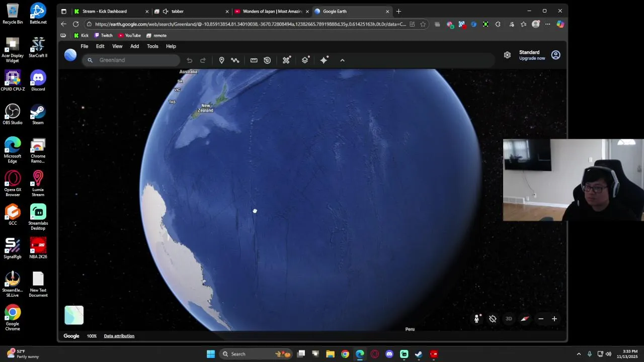The width and height of the screenshot is (644, 362).
Task: Open the Edit menu in Google Earth
Action: point(100,46)
